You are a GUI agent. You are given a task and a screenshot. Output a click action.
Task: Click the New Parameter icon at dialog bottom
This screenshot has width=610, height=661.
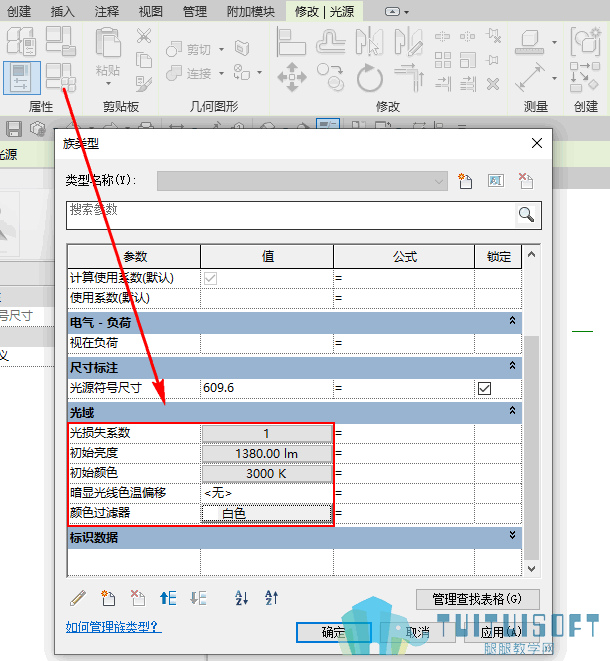[x=108, y=598]
